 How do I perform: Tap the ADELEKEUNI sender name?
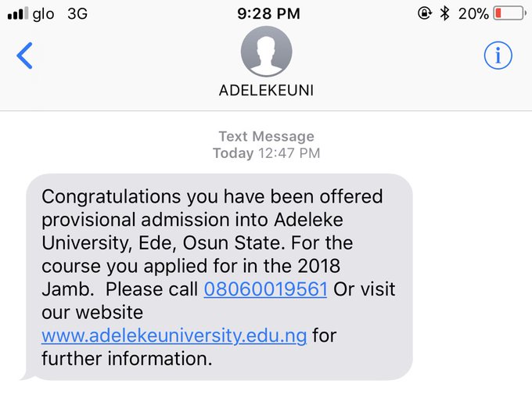[x=266, y=90]
